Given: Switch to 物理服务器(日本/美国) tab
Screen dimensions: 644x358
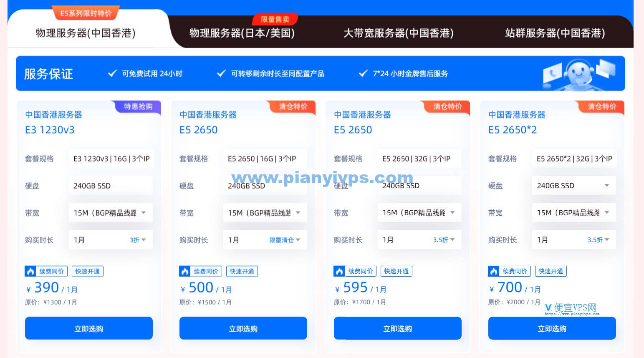Looking at the screenshot, I should (242, 33).
